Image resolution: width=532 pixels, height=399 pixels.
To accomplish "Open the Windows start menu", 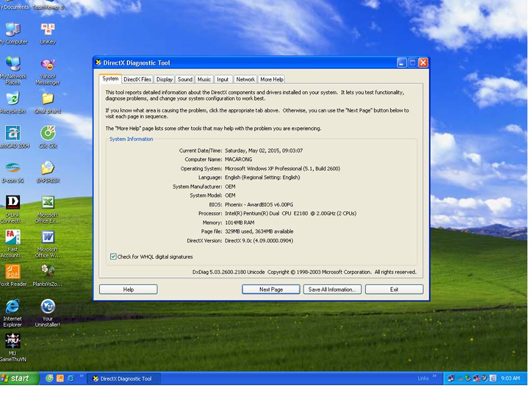I will click(19, 378).
